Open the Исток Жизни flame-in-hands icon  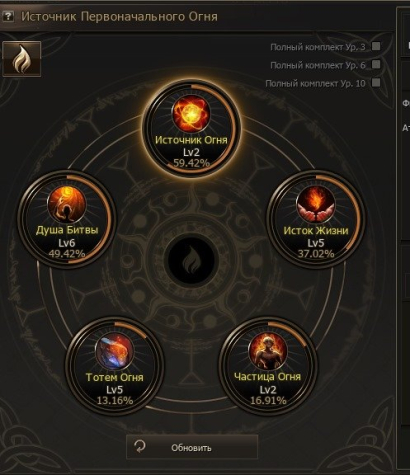coord(316,204)
